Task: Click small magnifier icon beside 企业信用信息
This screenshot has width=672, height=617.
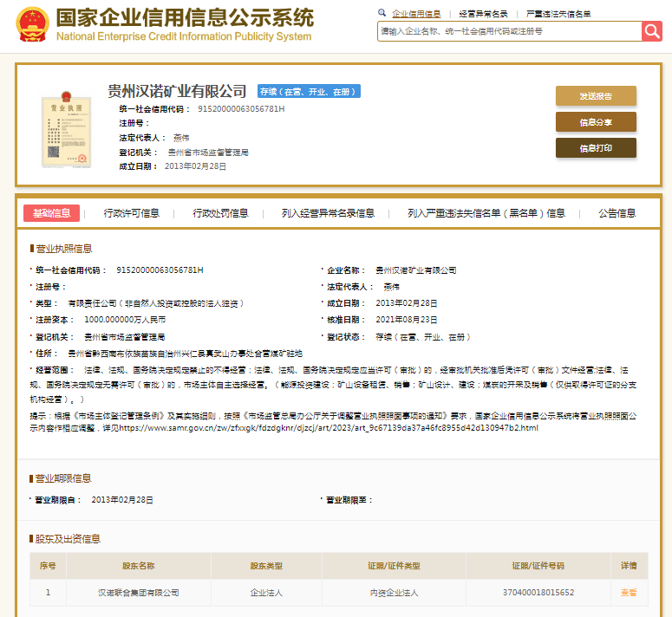Action: tap(382, 13)
